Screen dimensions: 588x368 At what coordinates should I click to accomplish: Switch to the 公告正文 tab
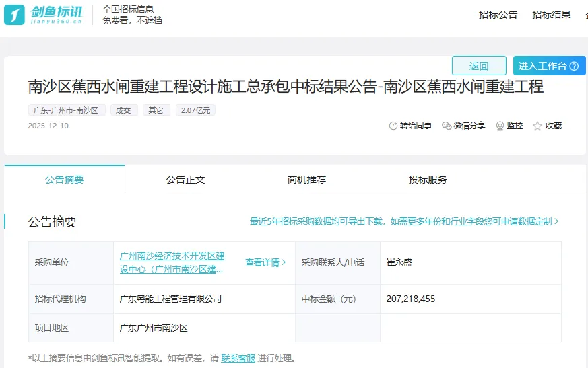[x=185, y=180]
